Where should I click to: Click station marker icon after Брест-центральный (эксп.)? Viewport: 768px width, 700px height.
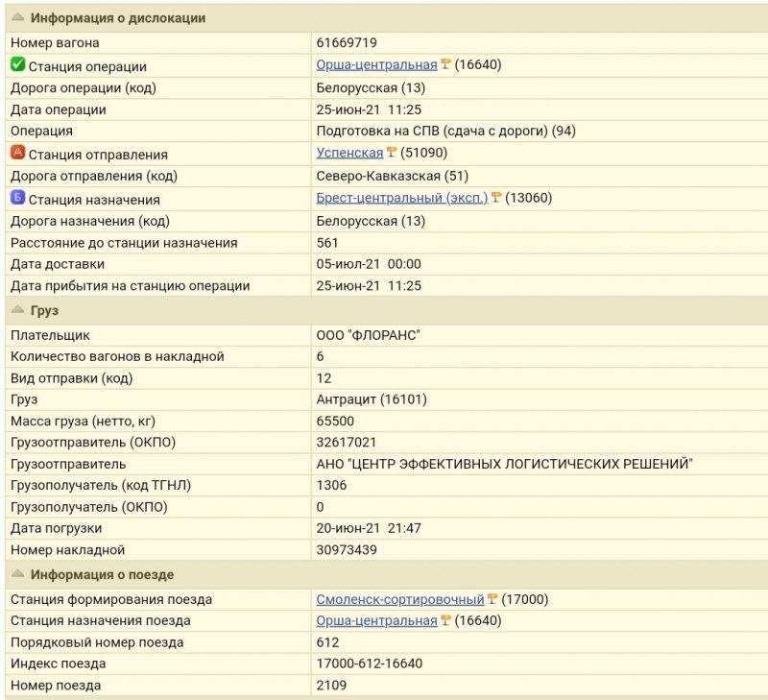point(496,198)
